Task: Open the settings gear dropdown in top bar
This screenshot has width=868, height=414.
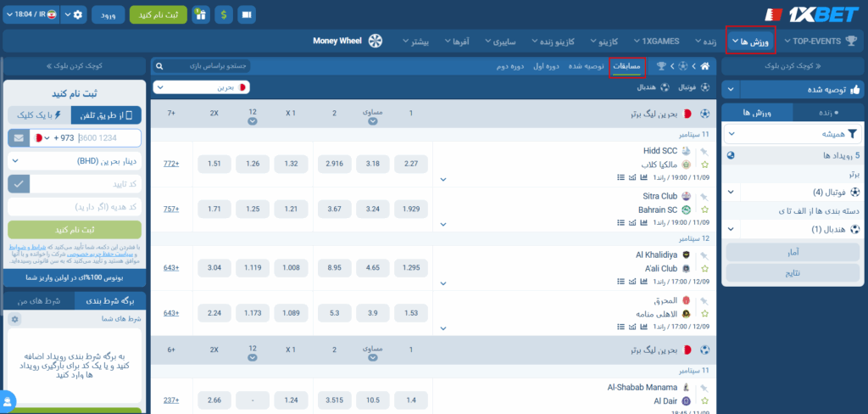Action: pos(73,15)
